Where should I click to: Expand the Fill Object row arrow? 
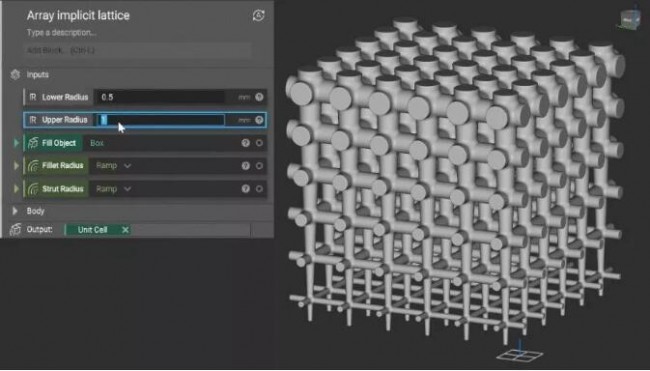pyautogui.click(x=16, y=143)
